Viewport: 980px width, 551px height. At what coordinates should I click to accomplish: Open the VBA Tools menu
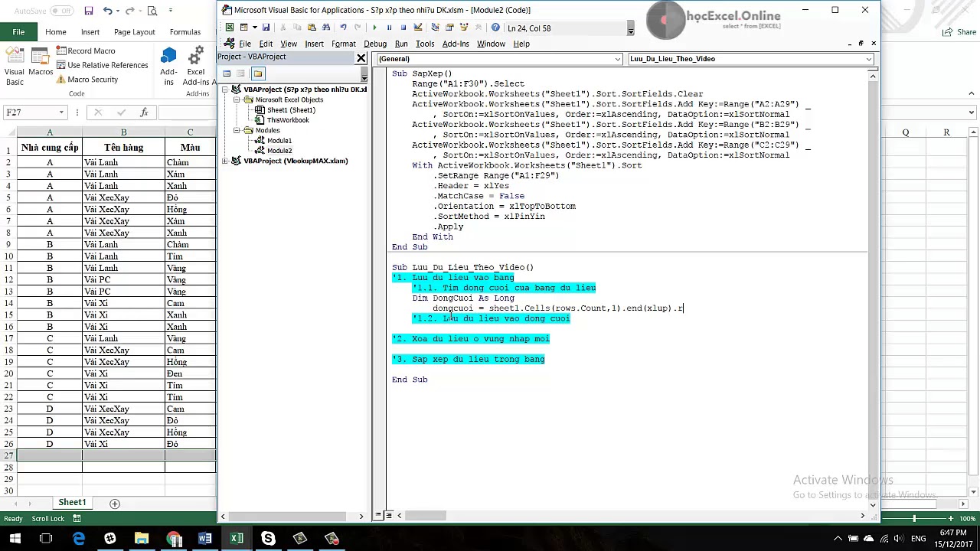(x=424, y=44)
